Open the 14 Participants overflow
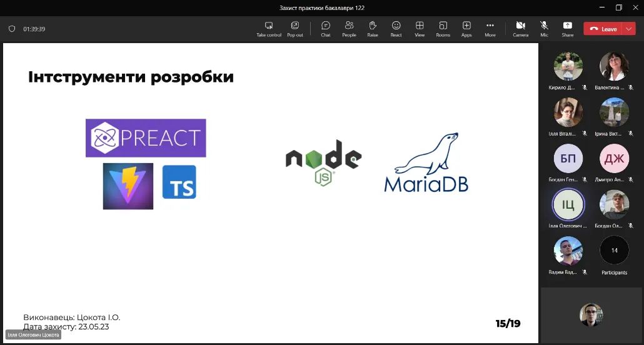This screenshot has height=345, width=644. (x=615, y=250)
